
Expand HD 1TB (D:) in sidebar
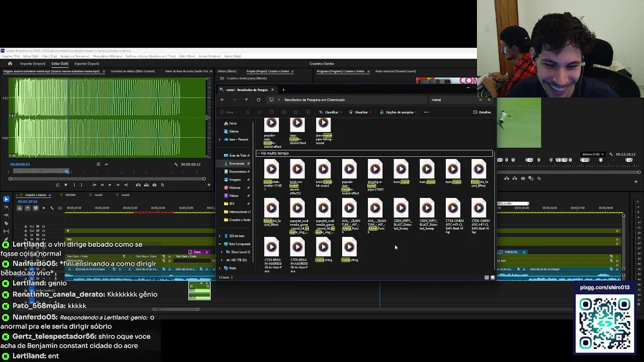pyautogui.click(x=222, y=260)
